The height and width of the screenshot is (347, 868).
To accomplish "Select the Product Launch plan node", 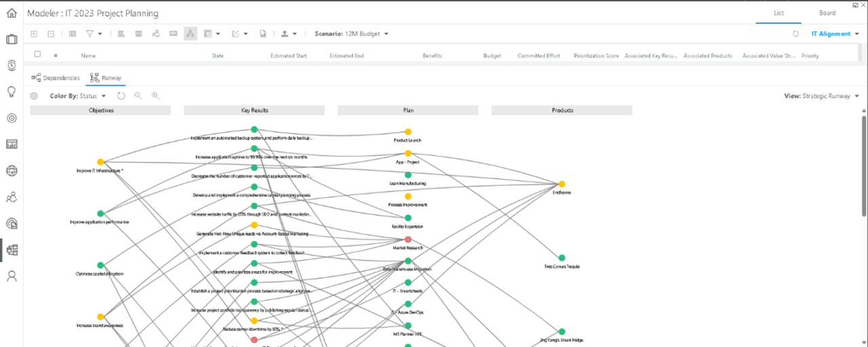I will click(x=408, y=132).
